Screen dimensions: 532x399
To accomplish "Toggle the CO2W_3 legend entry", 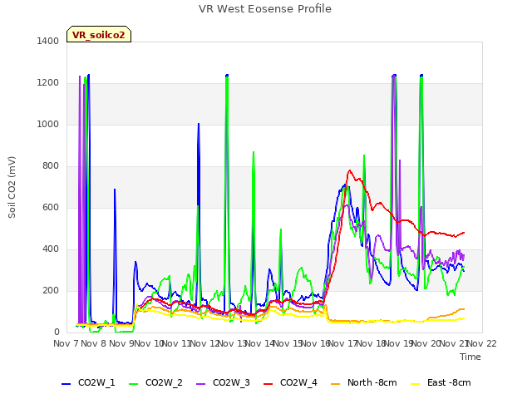I will click(x=223, y=382).
